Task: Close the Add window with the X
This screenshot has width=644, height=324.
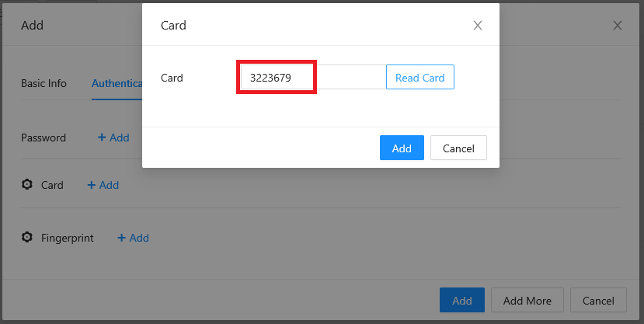Action: pos(618,26)
